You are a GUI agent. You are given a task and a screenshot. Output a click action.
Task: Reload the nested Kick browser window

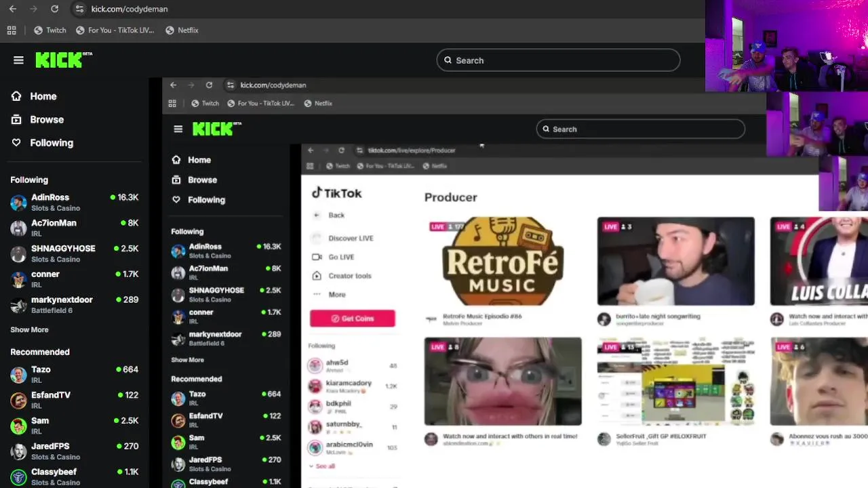point(209,85)
